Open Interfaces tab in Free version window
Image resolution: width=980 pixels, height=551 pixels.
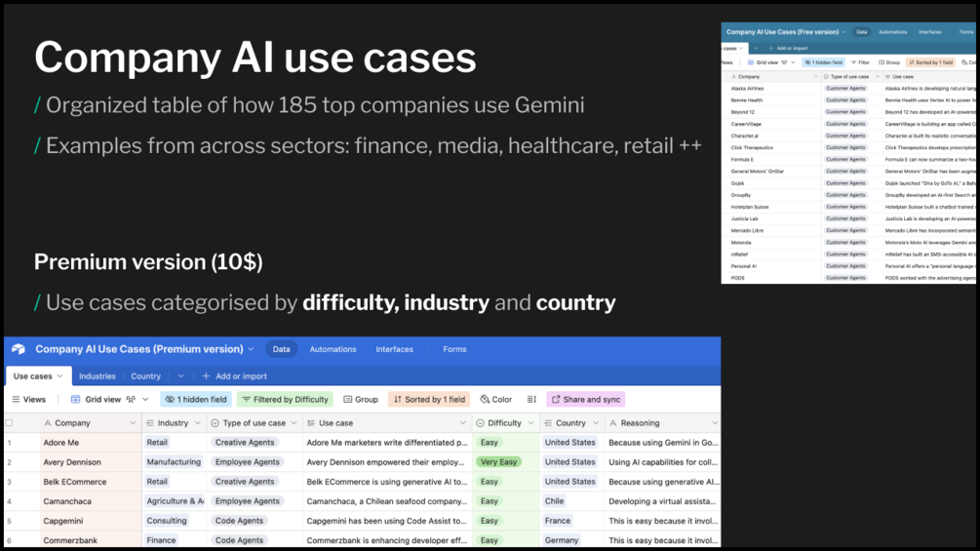click(x=930, y=32)
